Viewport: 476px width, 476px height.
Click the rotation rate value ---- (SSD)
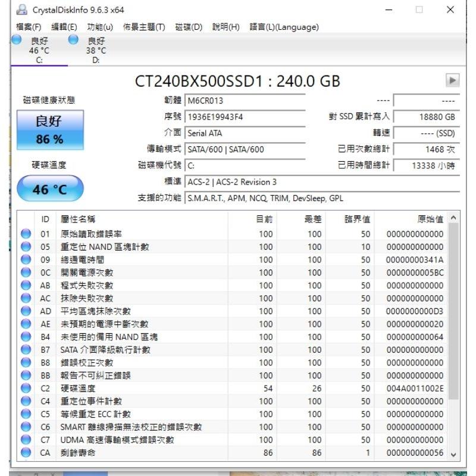pyautogui.click(x=427, y=133)
